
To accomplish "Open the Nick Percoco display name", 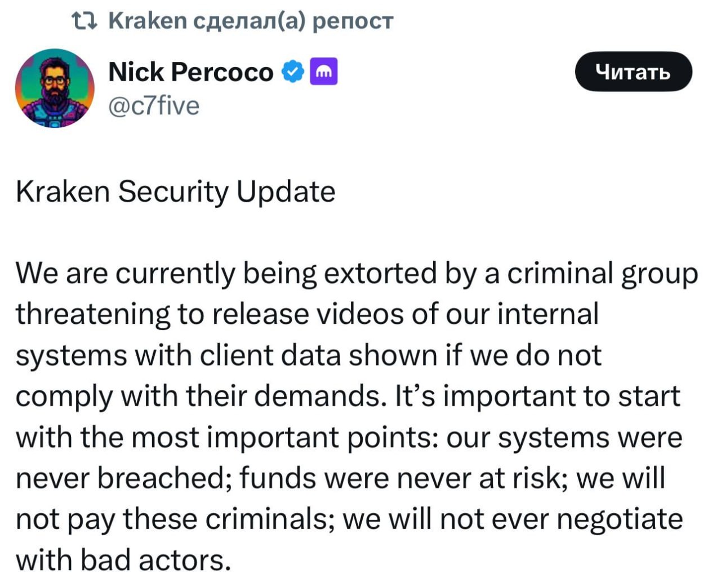I will 190,72.
